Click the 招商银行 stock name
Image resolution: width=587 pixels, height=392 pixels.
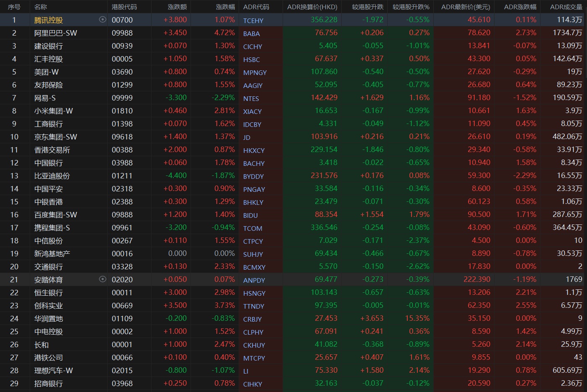point(49,384)
